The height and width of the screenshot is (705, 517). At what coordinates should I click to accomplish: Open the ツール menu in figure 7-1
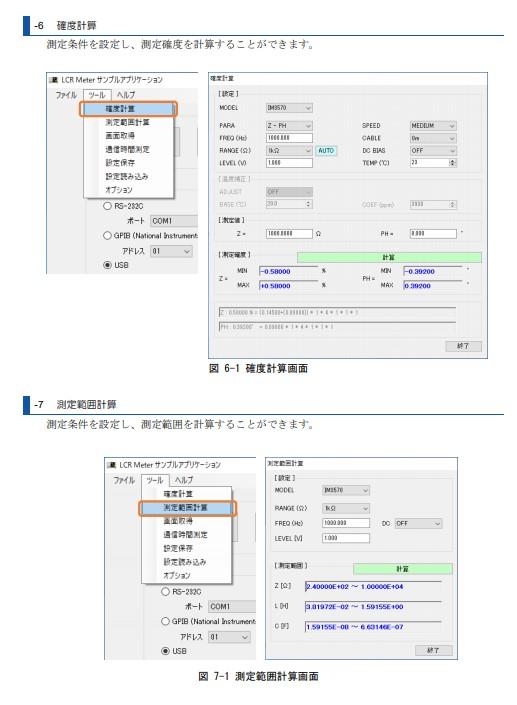(155, 480)
